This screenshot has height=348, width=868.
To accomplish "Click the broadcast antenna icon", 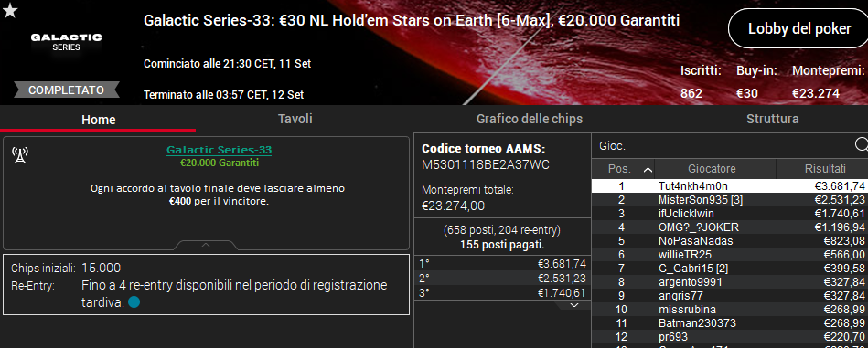I will 20,156.
